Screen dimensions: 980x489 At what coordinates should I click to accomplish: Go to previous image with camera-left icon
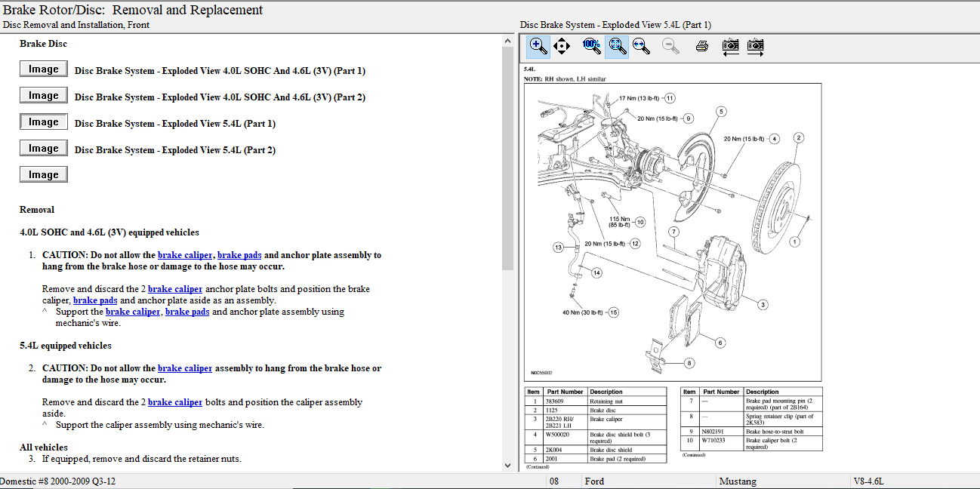pos(730,47)
